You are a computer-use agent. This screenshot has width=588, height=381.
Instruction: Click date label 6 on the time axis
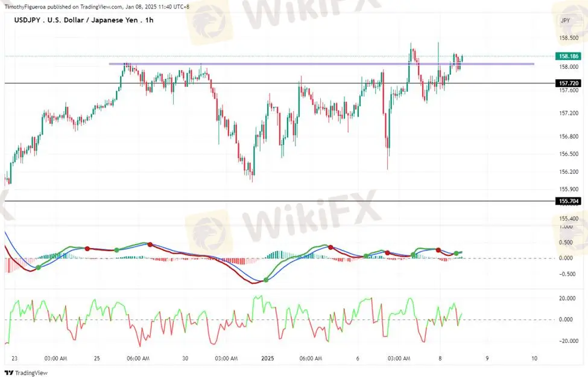click(x=358, y=359)
